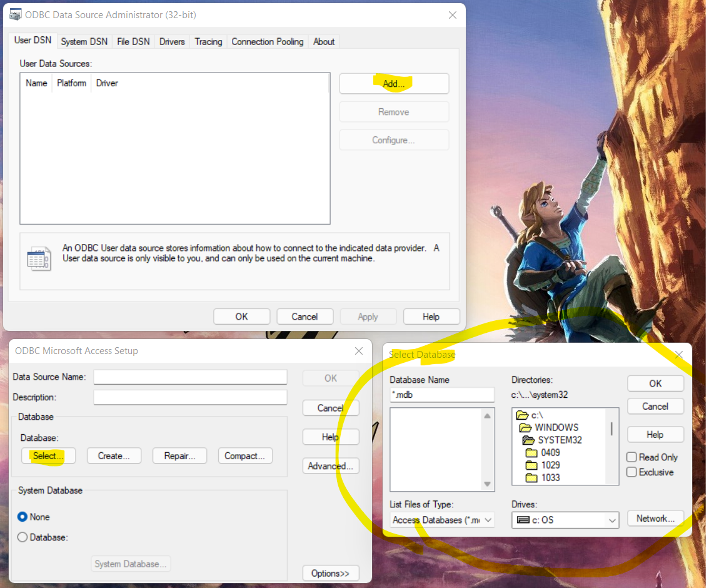Open the Tracing tab
Viewport: 724px width, 588px height.
coord(208,41)
